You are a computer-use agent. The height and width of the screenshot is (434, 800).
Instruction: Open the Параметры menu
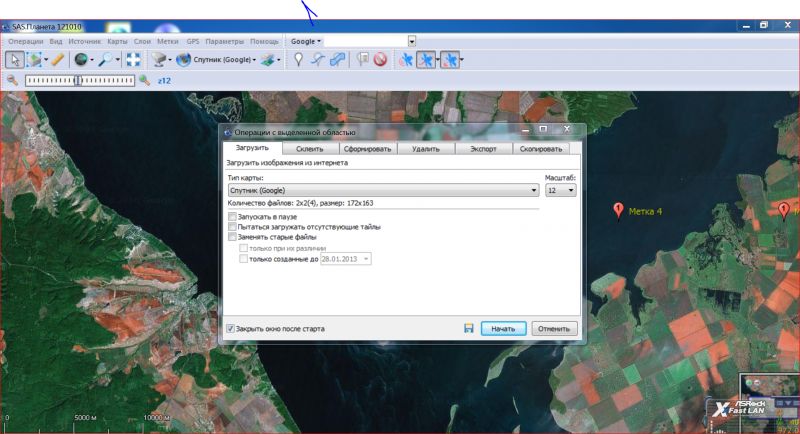click(x=224, y=41)
